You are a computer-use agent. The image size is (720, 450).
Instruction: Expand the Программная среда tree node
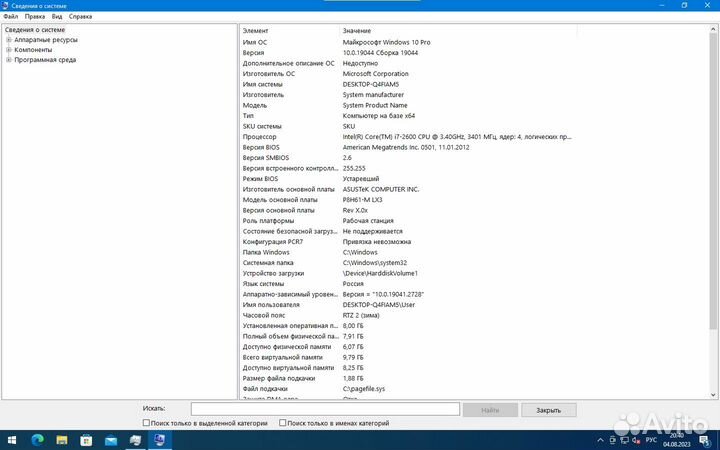[x=9, y=60]
